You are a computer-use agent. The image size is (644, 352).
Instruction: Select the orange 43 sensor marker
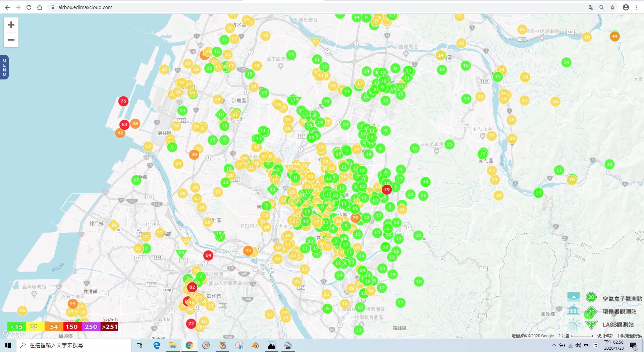(x=248, y=250)
